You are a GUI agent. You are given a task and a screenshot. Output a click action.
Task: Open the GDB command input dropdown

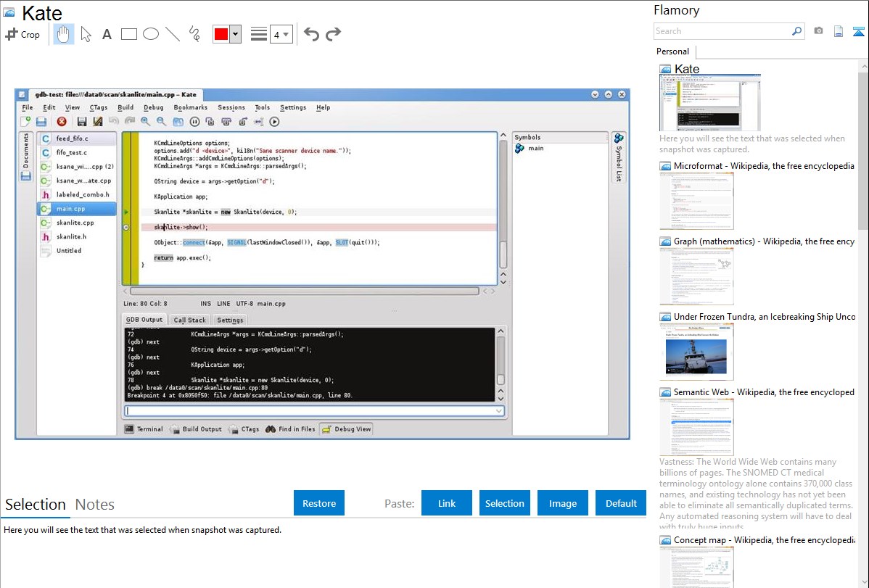[499, 410]
